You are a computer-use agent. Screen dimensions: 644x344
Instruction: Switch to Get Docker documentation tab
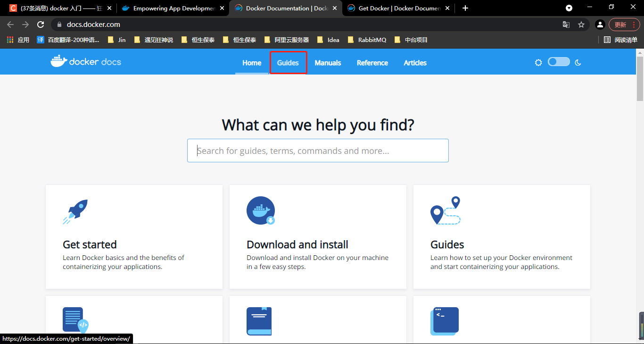click(x=398, y=8)
